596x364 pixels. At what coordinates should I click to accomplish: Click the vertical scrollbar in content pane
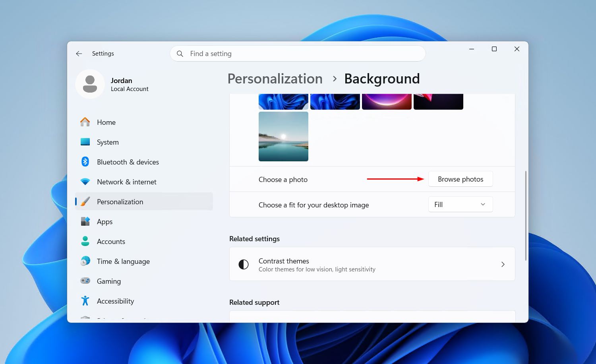click(x=526, y=216)
